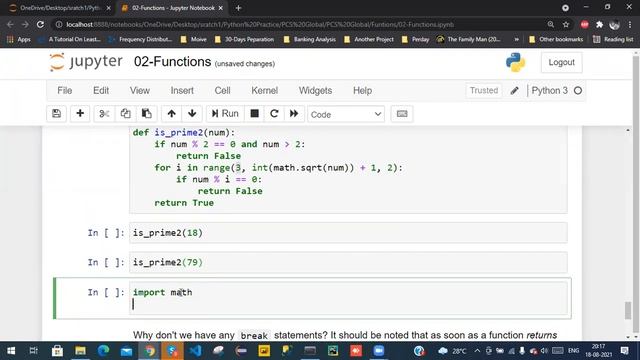Close the 02-Functions browser tab
Screen dimensions: 640x360
[221, 8]
